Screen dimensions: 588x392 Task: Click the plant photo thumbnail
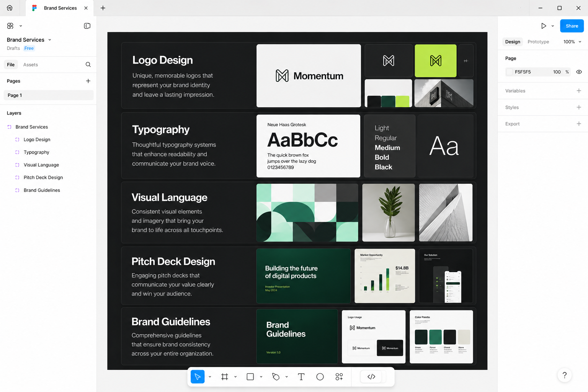coord(389,212)
